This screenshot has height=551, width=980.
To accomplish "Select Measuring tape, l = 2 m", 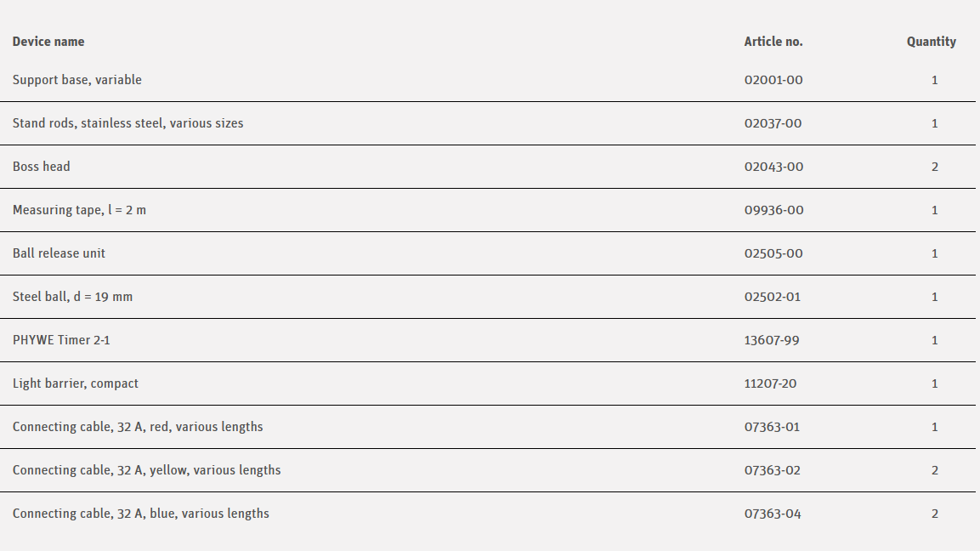I will coord(79,210).
